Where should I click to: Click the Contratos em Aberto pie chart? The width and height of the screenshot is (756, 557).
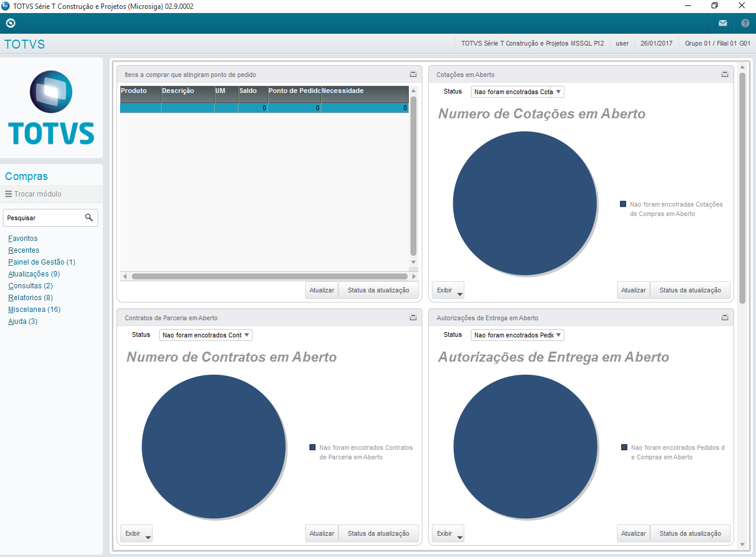point(214,446)
